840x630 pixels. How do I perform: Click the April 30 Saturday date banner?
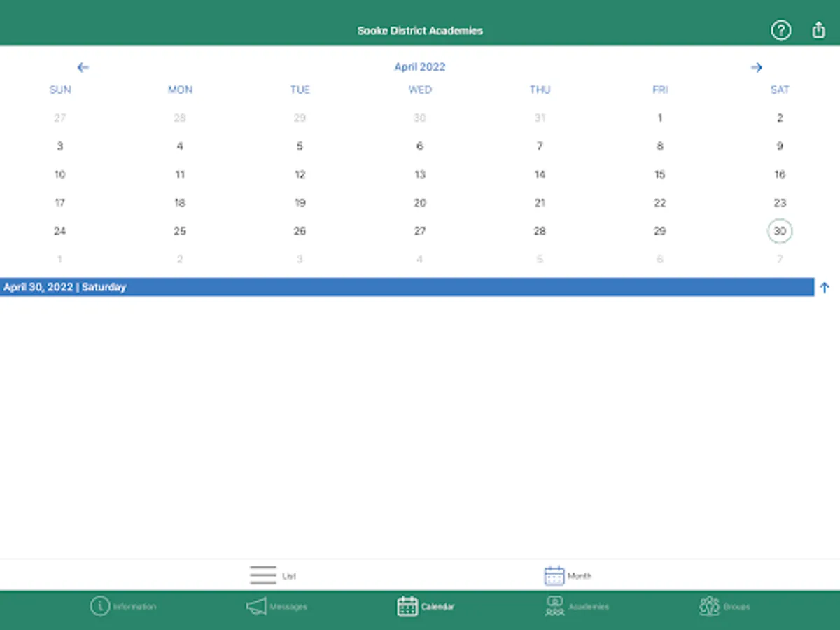[x=406, y=287]
